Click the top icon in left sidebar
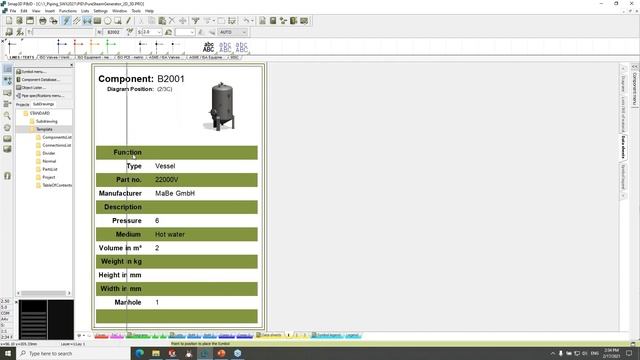640x360 pixels. 7,69
